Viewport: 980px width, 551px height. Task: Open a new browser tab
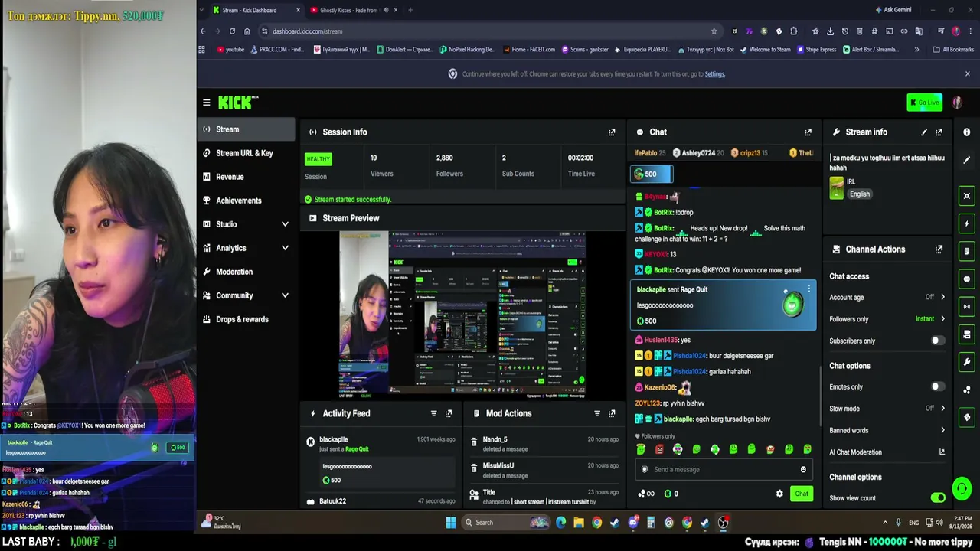click(410, 10)
